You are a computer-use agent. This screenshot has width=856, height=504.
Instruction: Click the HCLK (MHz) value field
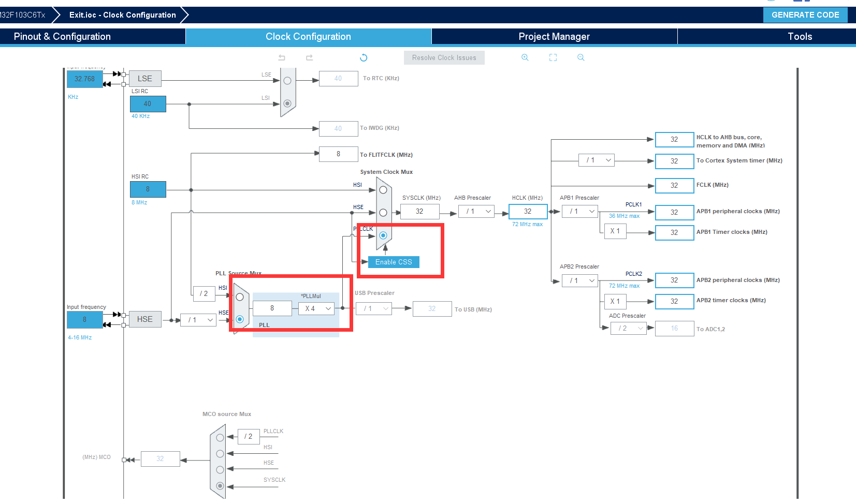point(528,211)
